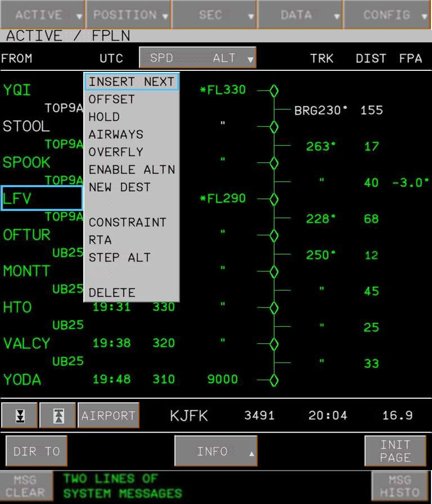Screen dimensions: 432x504
Task: Select the OFTUR waypoint
Action: 26,235
